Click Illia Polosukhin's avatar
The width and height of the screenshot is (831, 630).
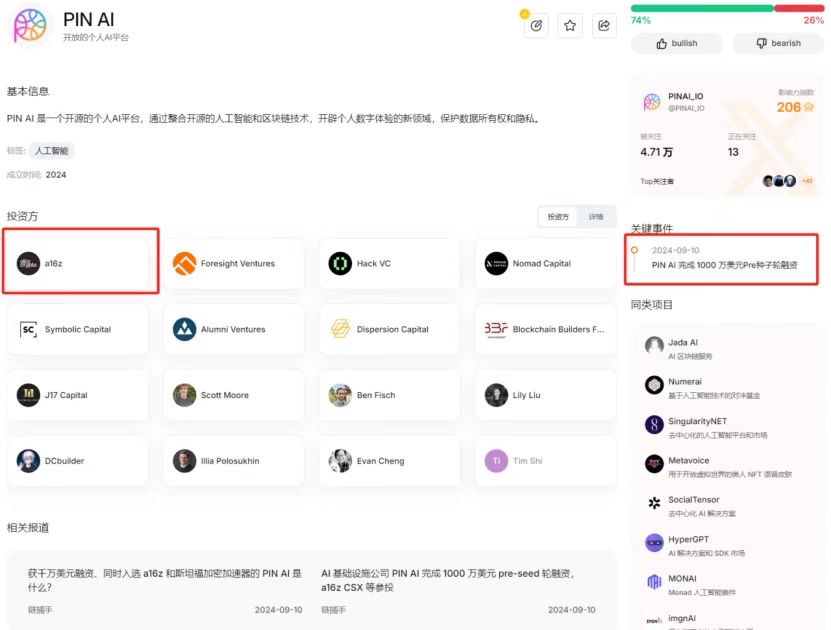[x=184, y=461]
